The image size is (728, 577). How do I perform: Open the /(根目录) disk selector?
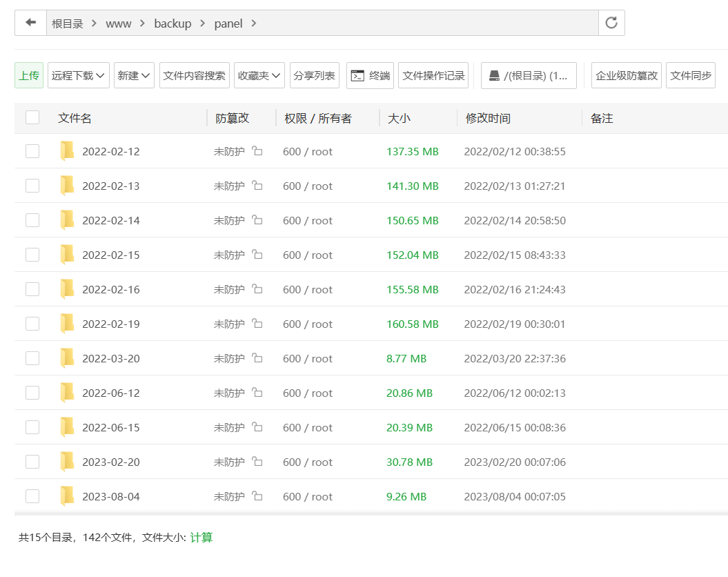click(x=529, y=75)
